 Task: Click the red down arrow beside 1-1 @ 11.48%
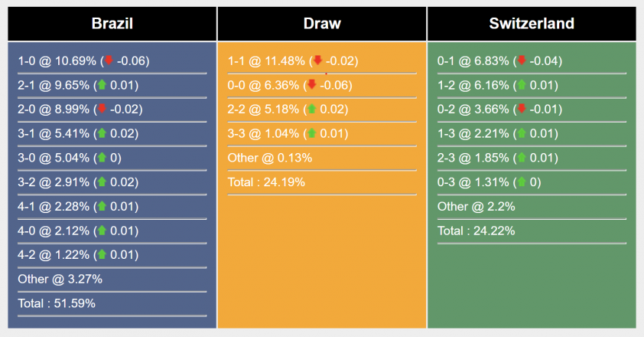coord(317,61)
